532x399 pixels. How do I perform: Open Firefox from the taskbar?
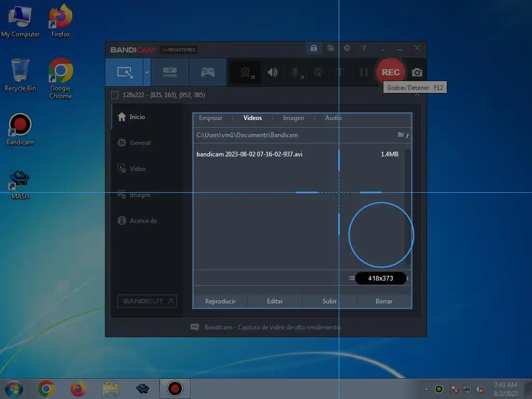[x=78, y=389]
